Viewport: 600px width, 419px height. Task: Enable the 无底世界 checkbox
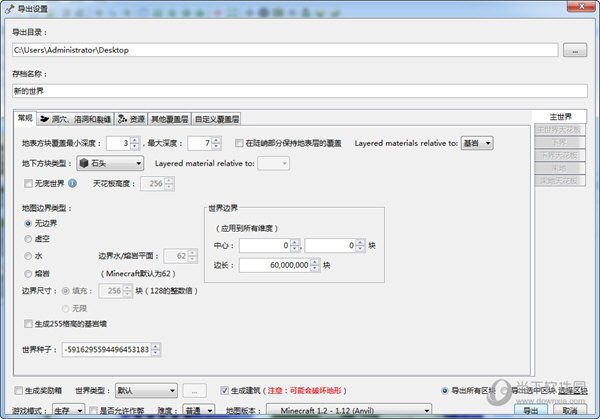point(28,184)
